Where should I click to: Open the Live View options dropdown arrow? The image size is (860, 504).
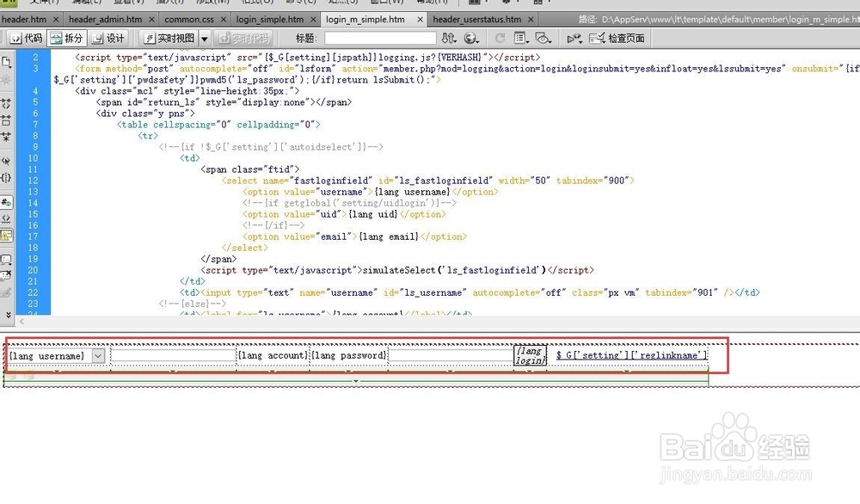click(204, 39)
